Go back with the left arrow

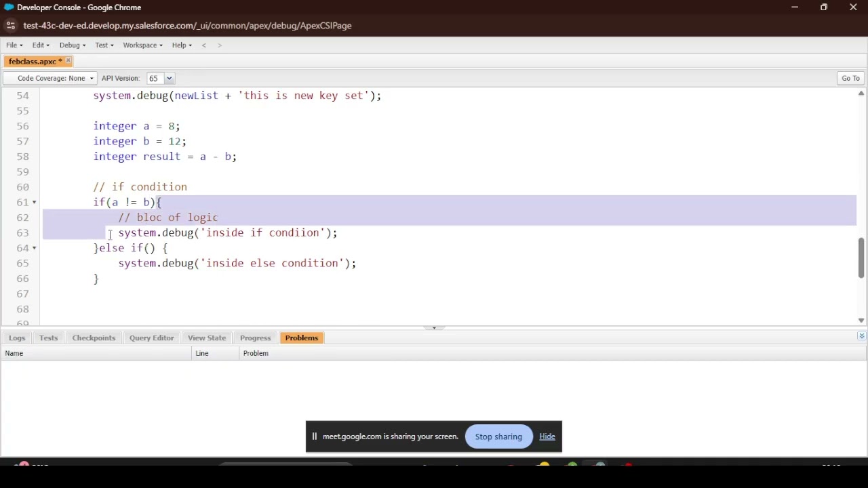click(204, 45)
